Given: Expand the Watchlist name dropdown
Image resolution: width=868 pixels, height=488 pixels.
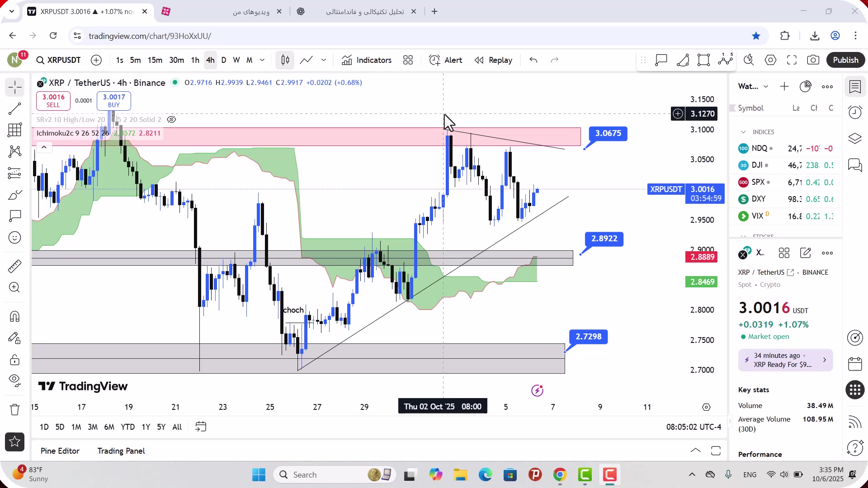Looking at the screenshot, I should (753, 86).
